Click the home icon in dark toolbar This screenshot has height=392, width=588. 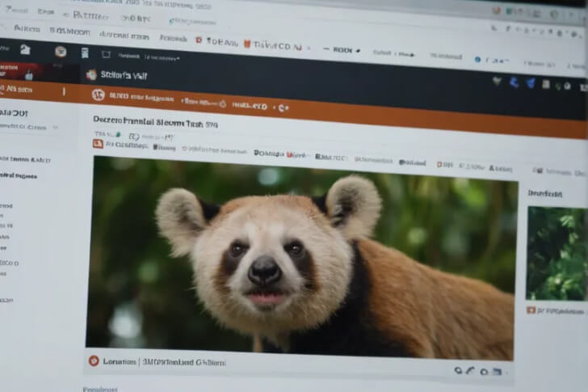tap(25, 50)
